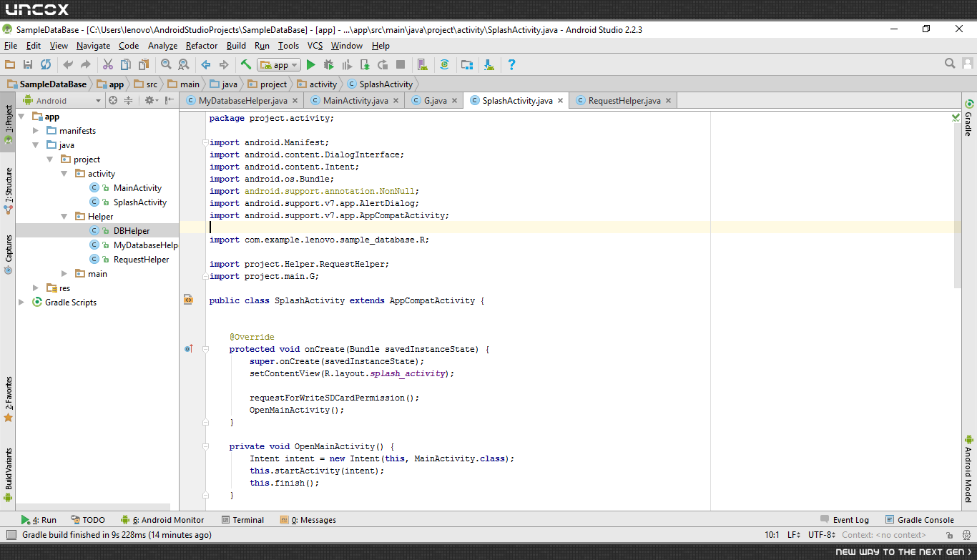Click the Synchronize toolbar icon
Screen dimensions: 977x560
46,64
